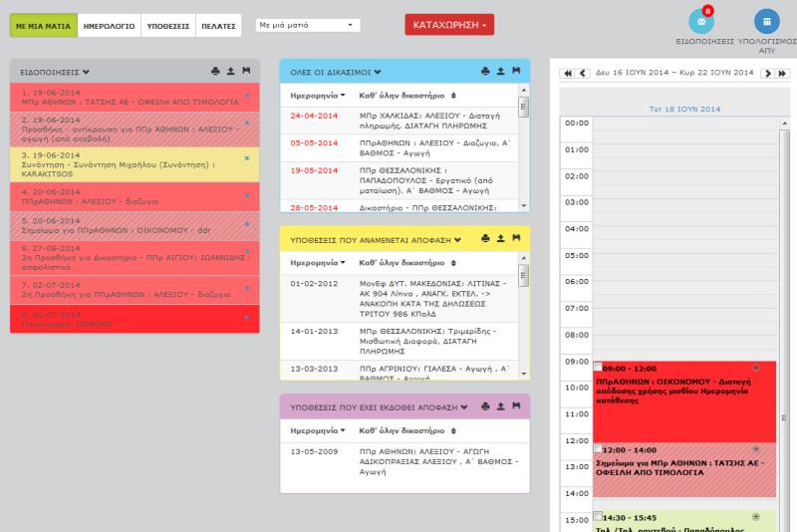Sort by Καθ' ύλην δικαστήριο in ΑΝΑΜΕΝΕΤΑΙ ΑΠΟΦΑΣΗ

(407, 263)
